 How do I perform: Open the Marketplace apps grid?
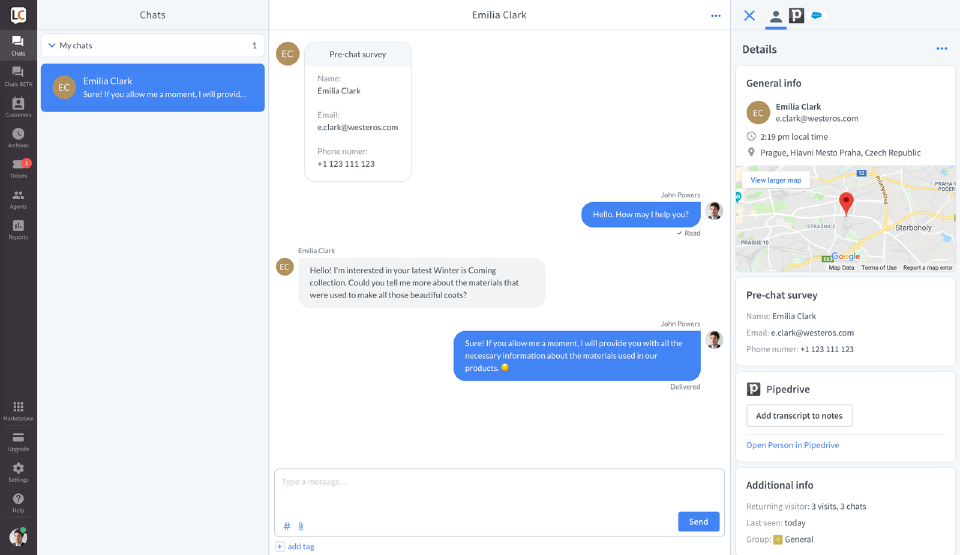point(18,408)
